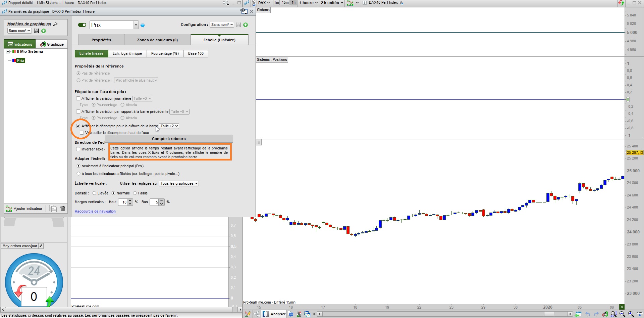Click the link group icon beside DAX

tap(254, 3)
